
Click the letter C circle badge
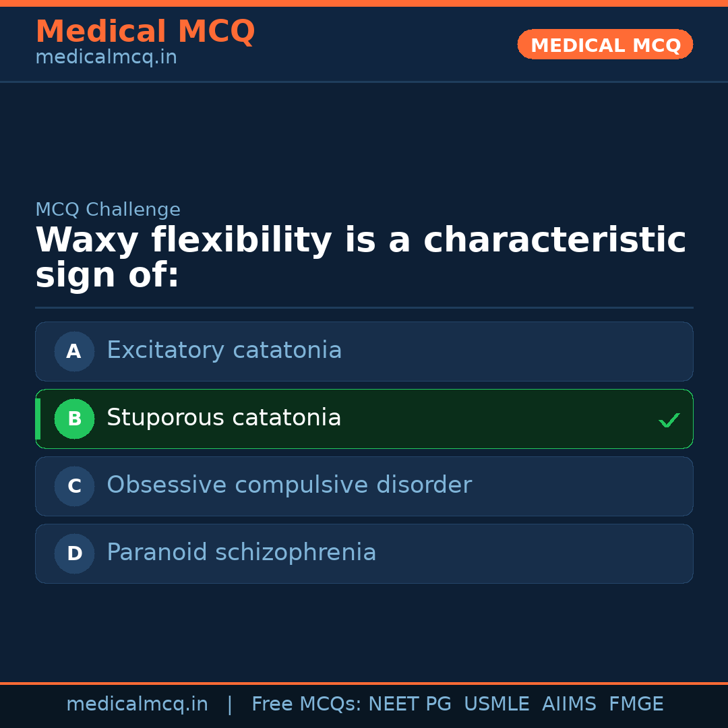point(74,486)
